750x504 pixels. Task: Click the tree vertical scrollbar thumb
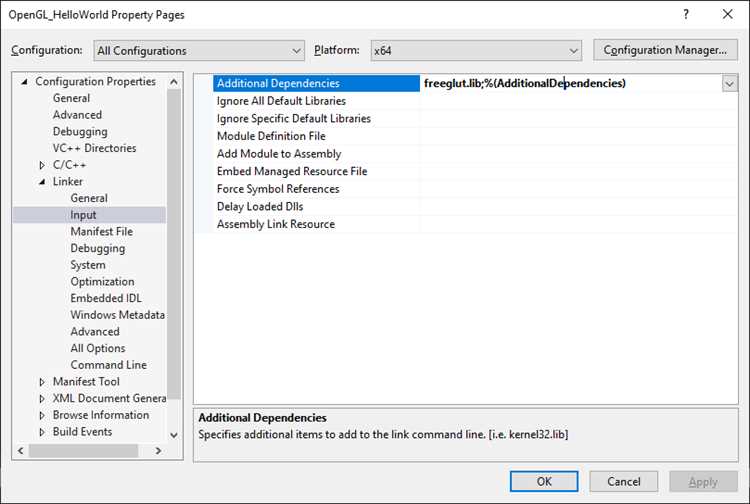click(174, 244)
